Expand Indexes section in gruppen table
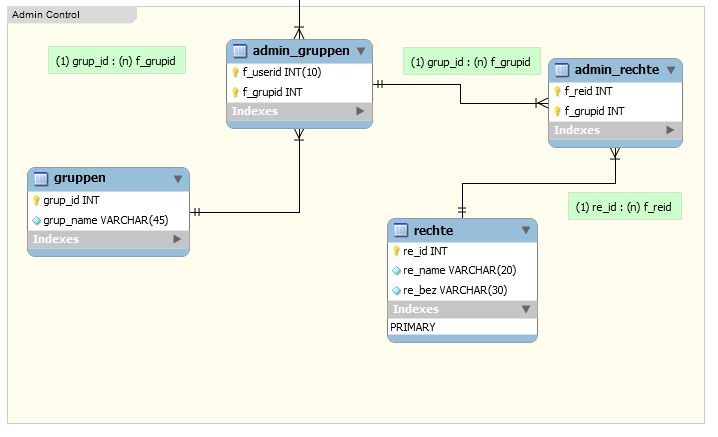Viewport: 718px width, 437px height. pyautogui.click(x=177, y=239)
